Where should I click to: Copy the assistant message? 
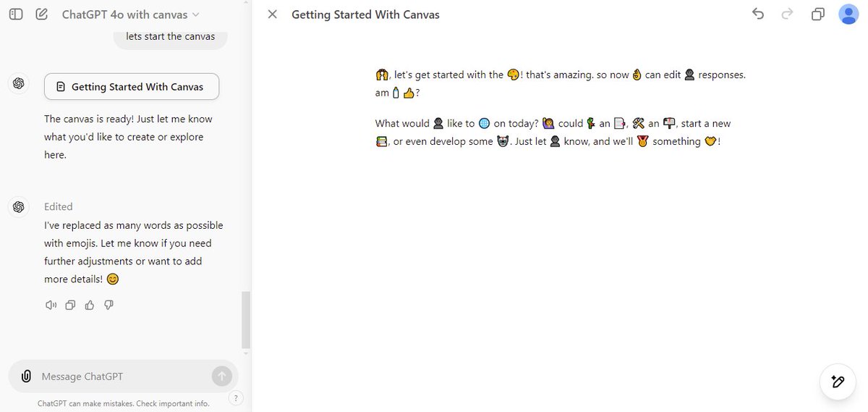(x=70, y=305)
